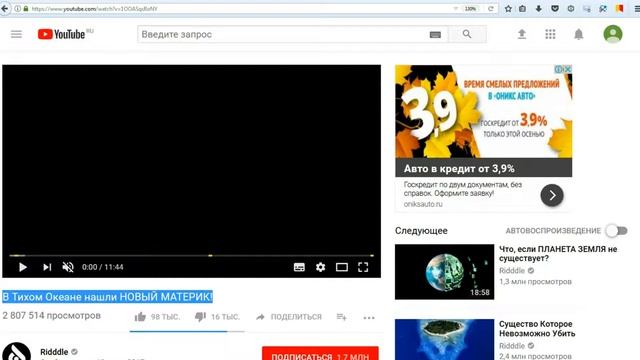Close the ad banner with X
Screen dimensions: 640x360
[x=567, y=69]
